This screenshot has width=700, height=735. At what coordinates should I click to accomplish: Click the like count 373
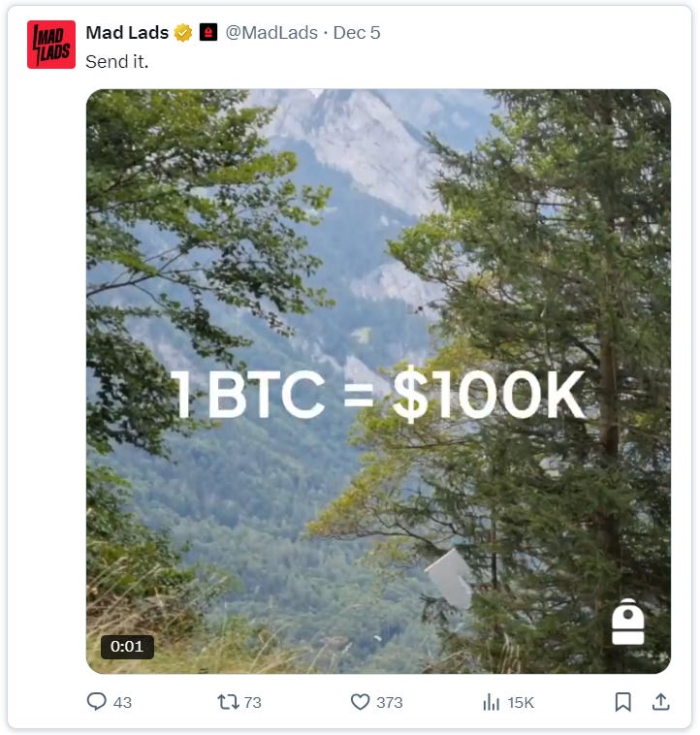(390, 703)
